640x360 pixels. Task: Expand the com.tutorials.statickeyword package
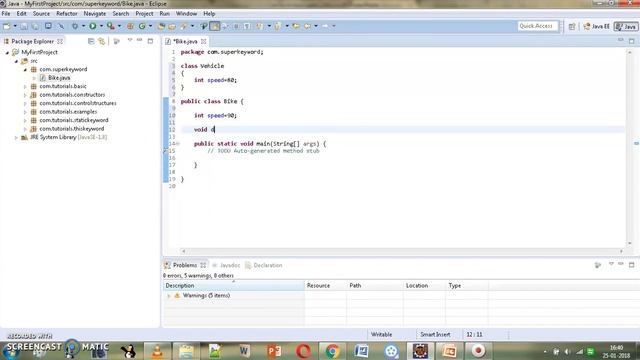click(x=25, y=121)
